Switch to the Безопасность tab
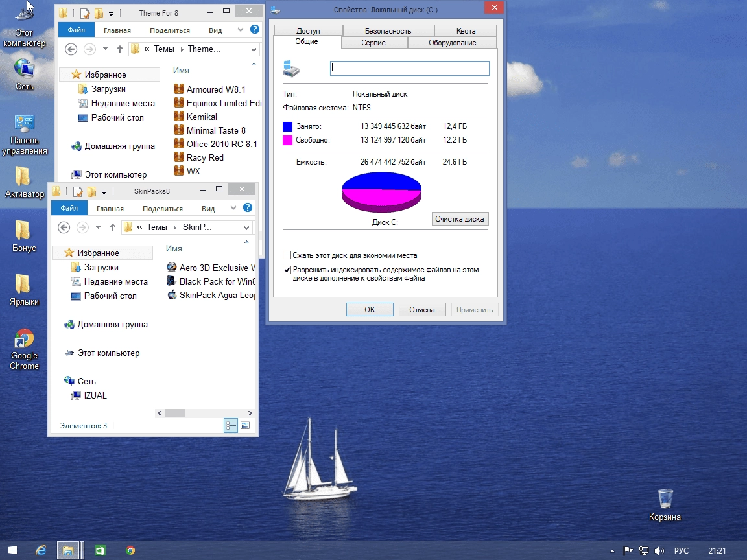Screen dimensions: 747x560 point(388,31)
